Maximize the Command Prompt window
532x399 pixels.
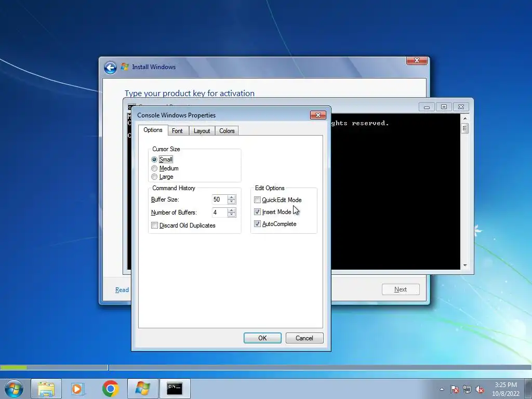(444, 107)
